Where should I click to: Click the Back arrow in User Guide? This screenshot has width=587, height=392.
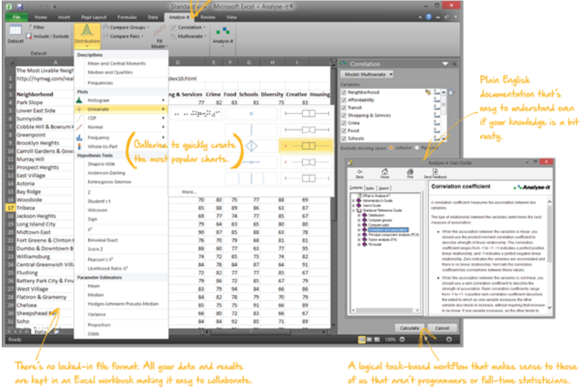click(x=360, y=172)
